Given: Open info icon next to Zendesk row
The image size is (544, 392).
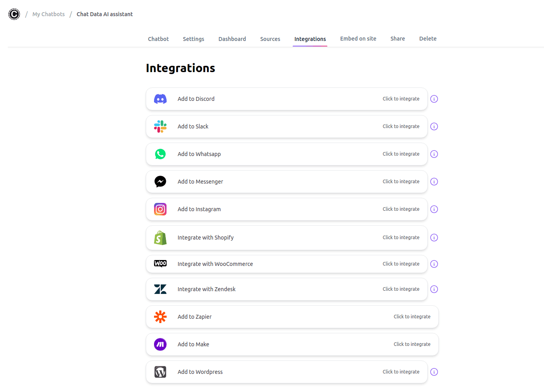Looking at the screenshot, I should coord(434,289).
